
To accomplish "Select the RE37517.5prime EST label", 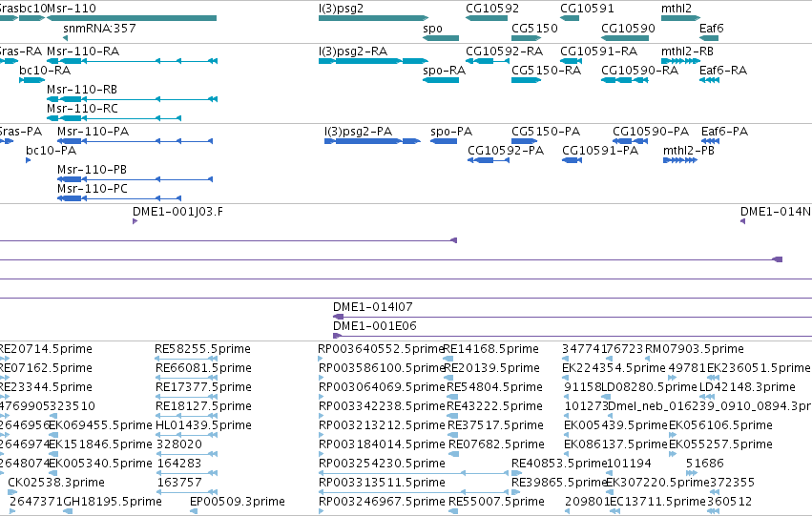I will point(495,425).
